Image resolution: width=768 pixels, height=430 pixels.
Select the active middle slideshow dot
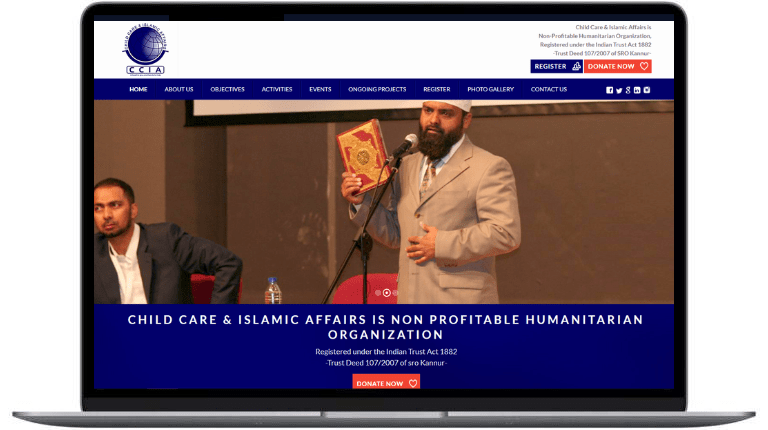tap(386, 293)
